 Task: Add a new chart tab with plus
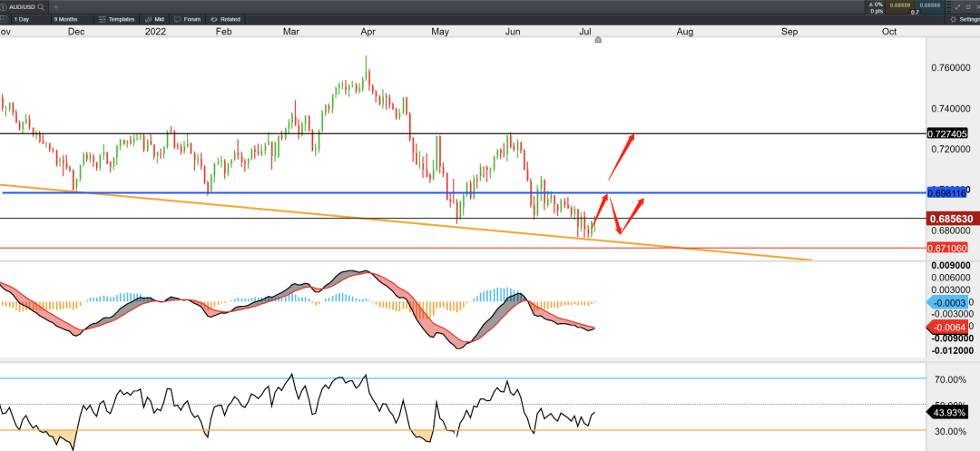[55, 6]
